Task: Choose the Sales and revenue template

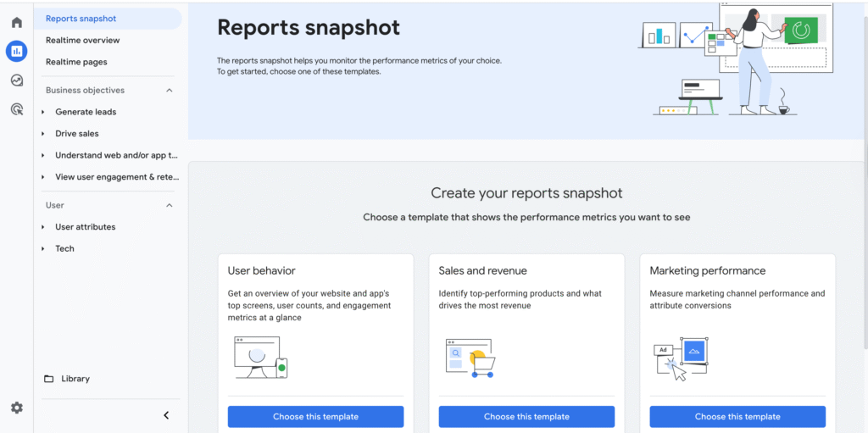Action: 526,416
